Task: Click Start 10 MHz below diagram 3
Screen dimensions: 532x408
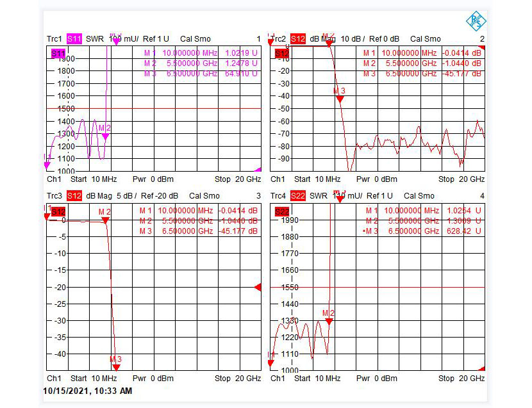Action: pyautogui.click(x=94, y=378)
